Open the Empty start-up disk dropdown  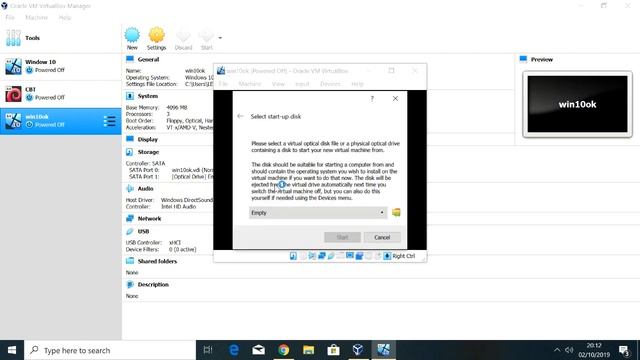click(318, 213)
